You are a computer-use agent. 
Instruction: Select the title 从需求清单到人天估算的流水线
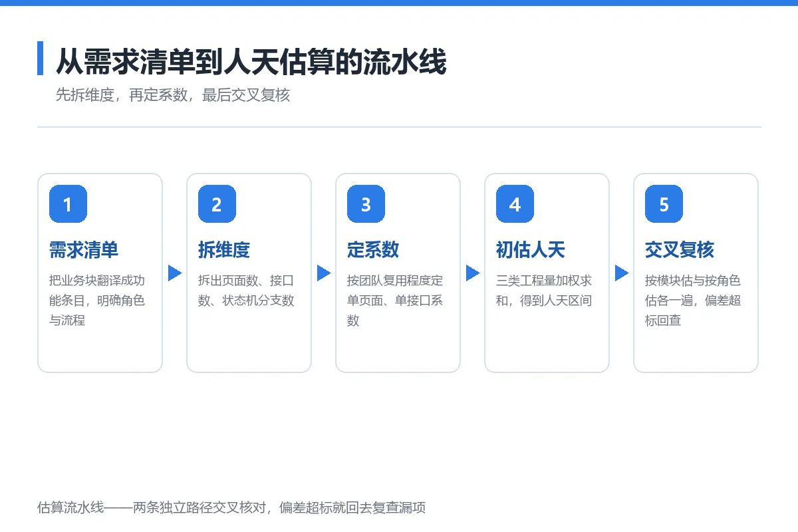(x=251, y=62)
